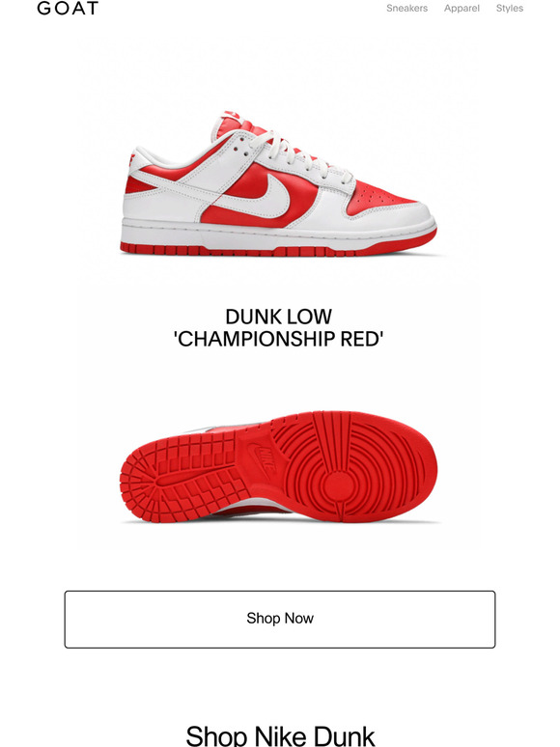Click the white midsole of the sneaker
560x747 pixels.
point(279,234)
